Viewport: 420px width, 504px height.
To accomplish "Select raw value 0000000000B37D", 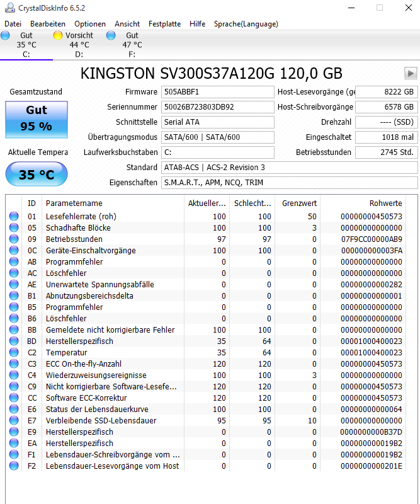I will click(371, 432).
